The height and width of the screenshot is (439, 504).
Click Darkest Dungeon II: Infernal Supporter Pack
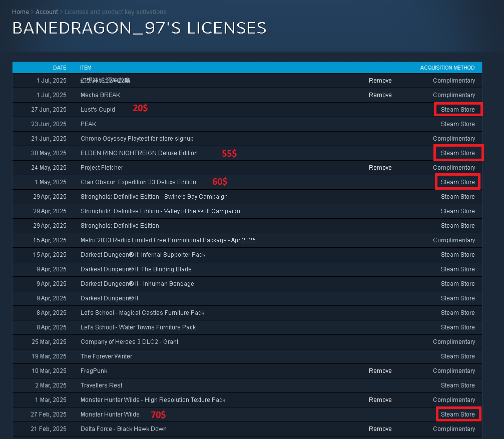(x=143, y=254)
